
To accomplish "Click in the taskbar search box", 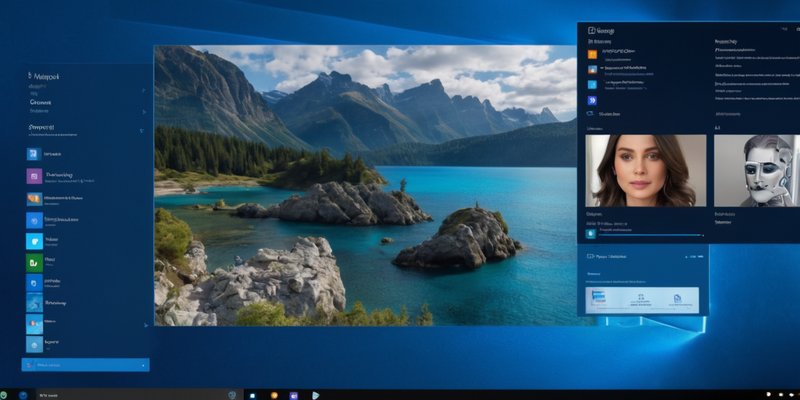I will 138,395.
